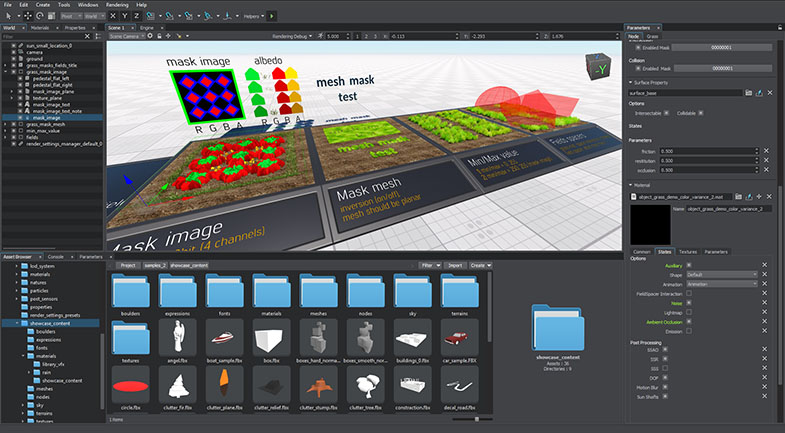Activate the rotate manipulator tool
785x433 pixels.
pos(40,16)
